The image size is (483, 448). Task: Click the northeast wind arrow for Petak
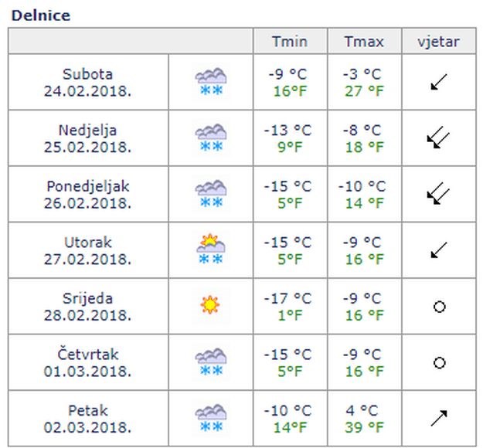pos(439,418)
